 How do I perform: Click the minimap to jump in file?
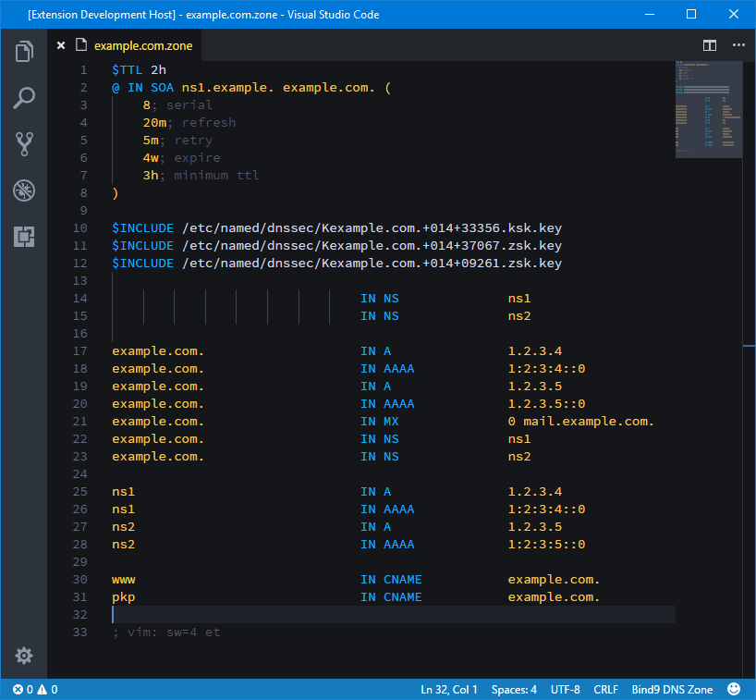(708, 109)
